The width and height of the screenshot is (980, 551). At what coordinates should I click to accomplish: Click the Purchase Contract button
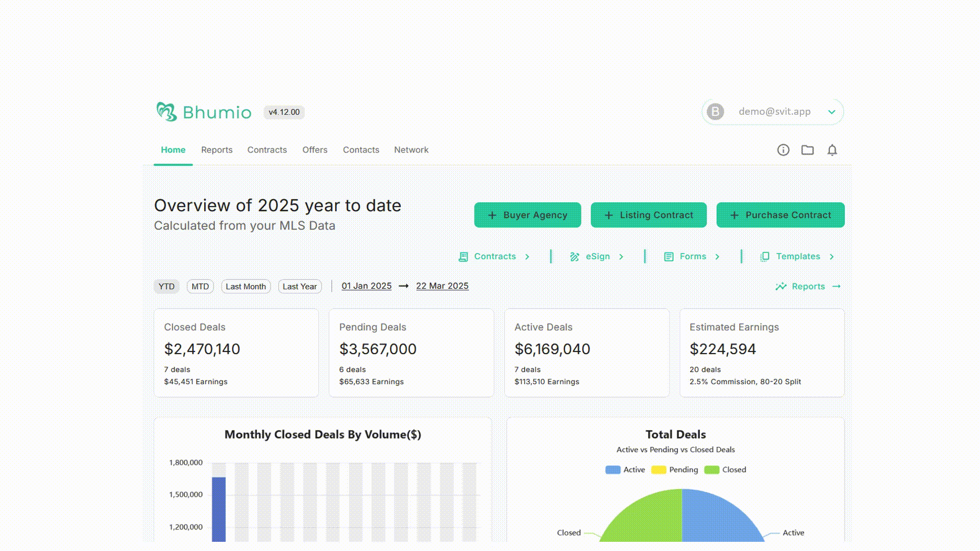pos(780,215)
